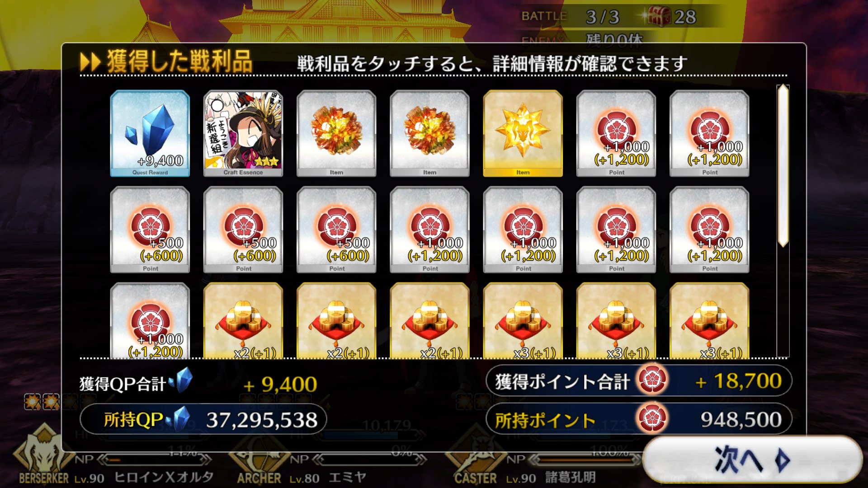Select the last gold coins x3(+1) reward

709,321
